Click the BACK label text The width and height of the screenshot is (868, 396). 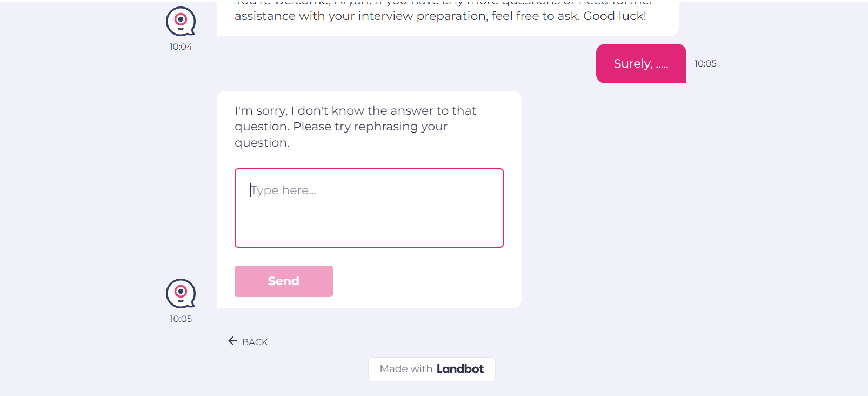click(x=255, y=342)
